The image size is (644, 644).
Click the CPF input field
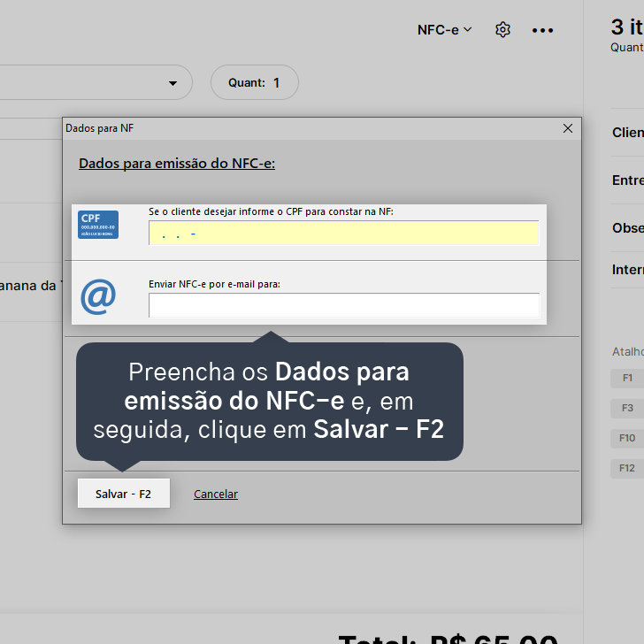(344, 234)
